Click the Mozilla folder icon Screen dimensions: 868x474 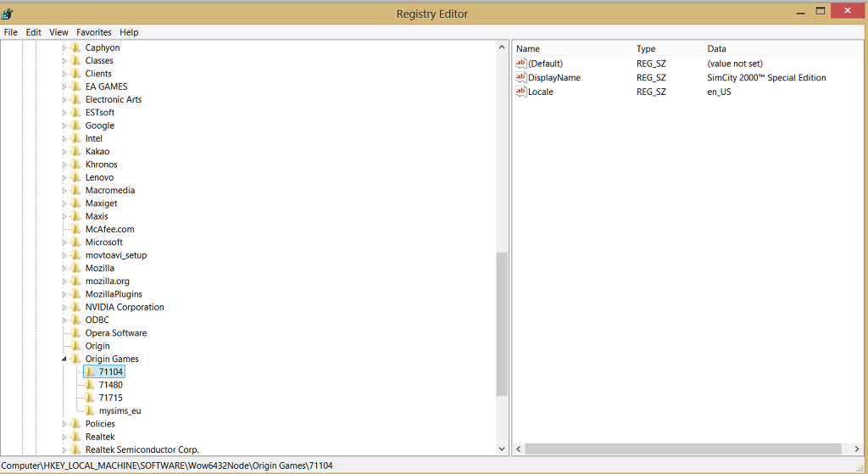[76, 268]
